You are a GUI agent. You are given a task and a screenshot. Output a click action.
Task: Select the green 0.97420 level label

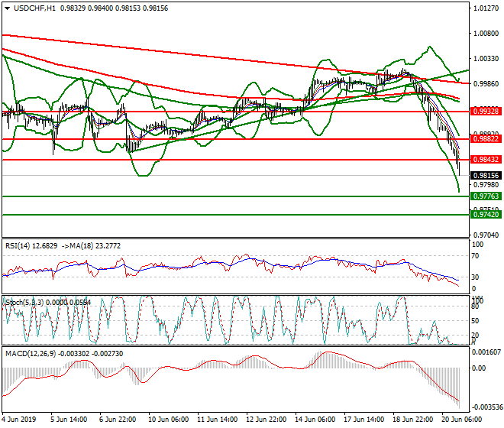point(486,214)
